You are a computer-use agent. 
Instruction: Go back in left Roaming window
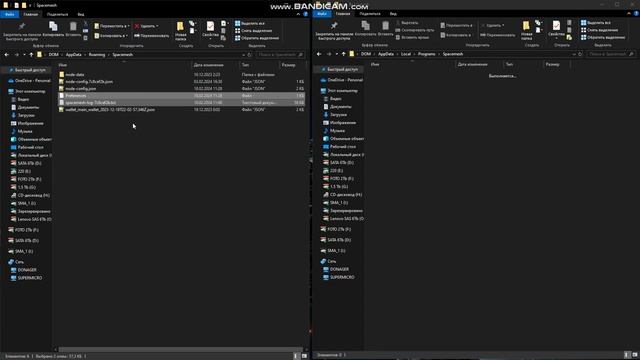(7, 55)
